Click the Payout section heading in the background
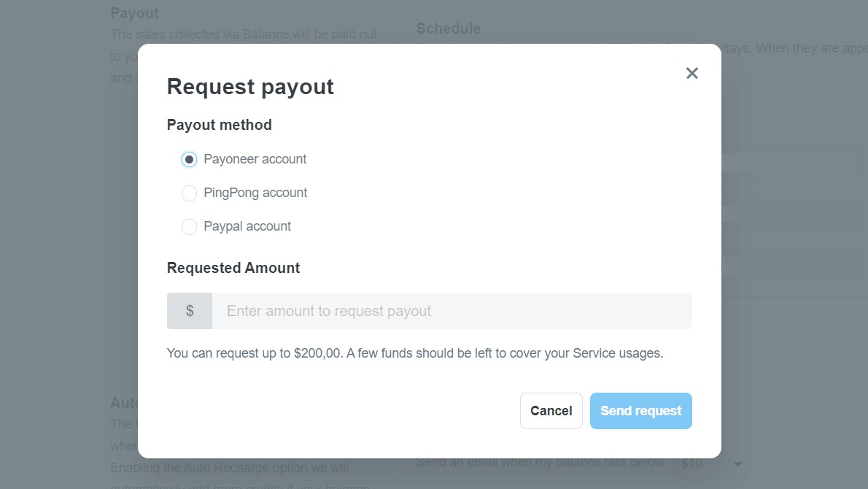The height and width of the screenshot is (489, 868). (x=134, y=12)
